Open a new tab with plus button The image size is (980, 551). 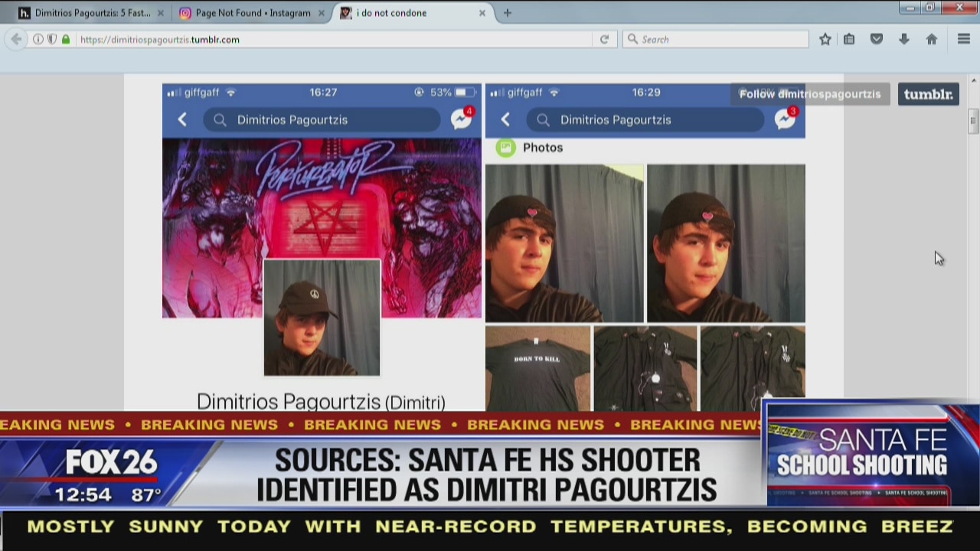[x=507, y=13]
